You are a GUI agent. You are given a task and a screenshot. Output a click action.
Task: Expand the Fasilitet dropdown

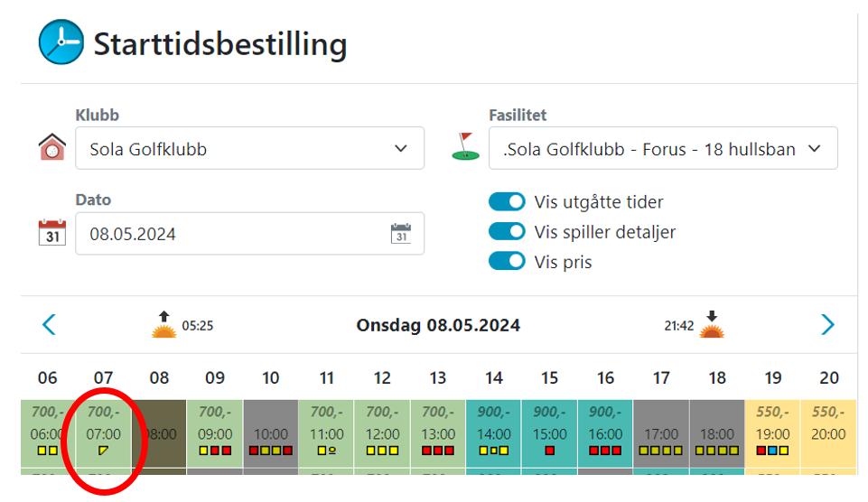point(663,148)
